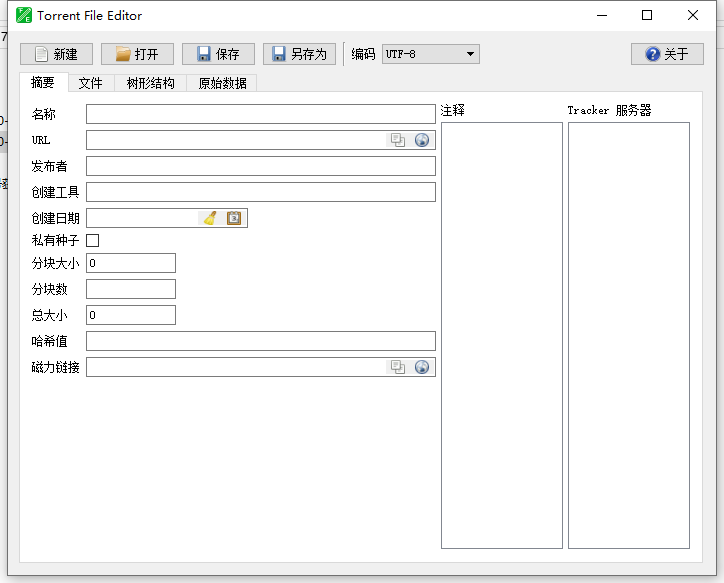Image resolution: width=724 pixels, height=583 pixels.
Task: Open the 树形结构 tab
Action: click(x=151, y=83)
